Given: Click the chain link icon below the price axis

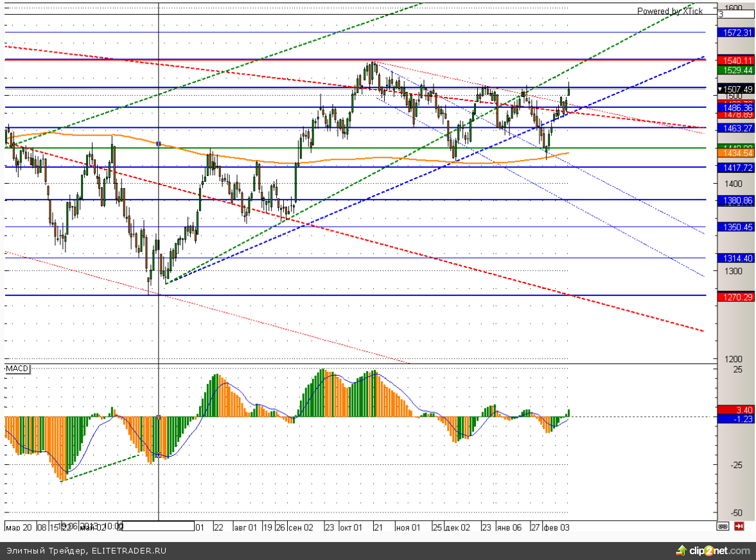Looking at the screenshot, I should (x=722, y=526).
